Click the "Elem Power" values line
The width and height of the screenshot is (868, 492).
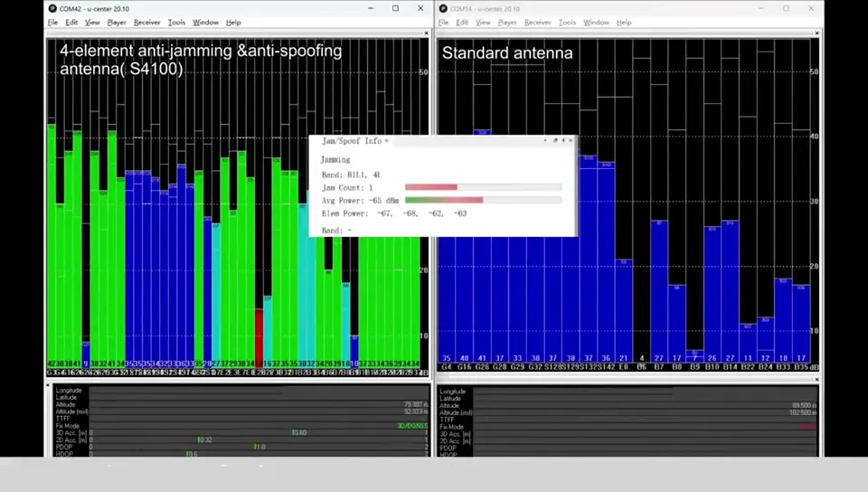pos(394,213)
